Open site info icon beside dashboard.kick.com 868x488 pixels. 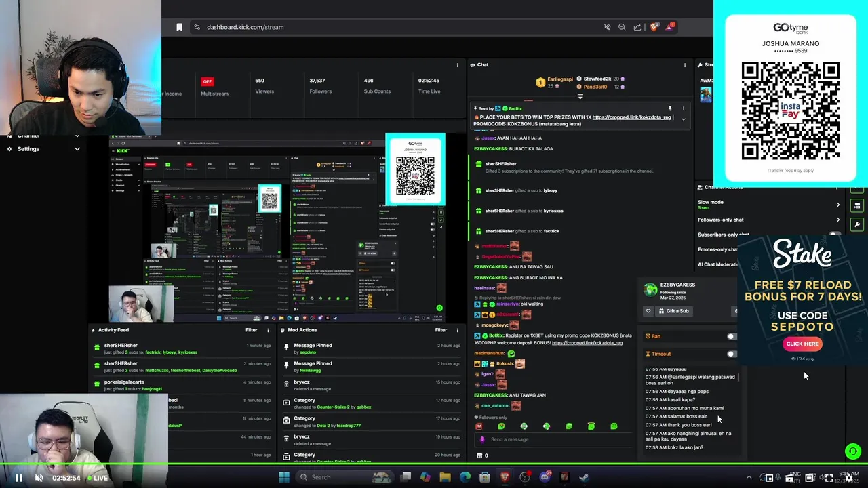[197, 27]
